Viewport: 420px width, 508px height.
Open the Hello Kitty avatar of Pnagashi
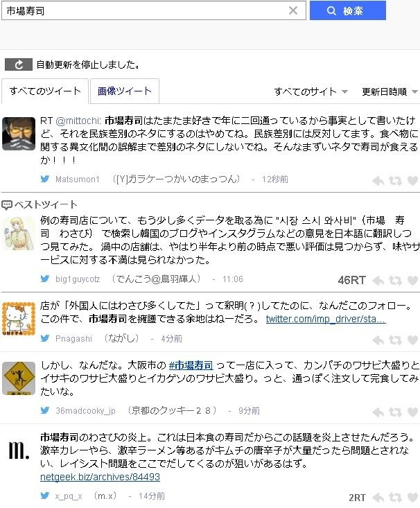click(x=19, y=319)
